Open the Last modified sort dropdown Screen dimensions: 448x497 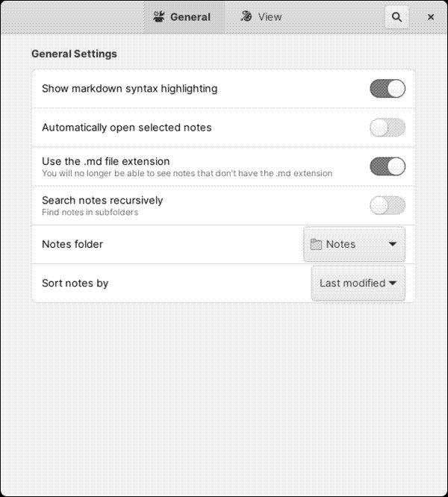click(358, 283)
